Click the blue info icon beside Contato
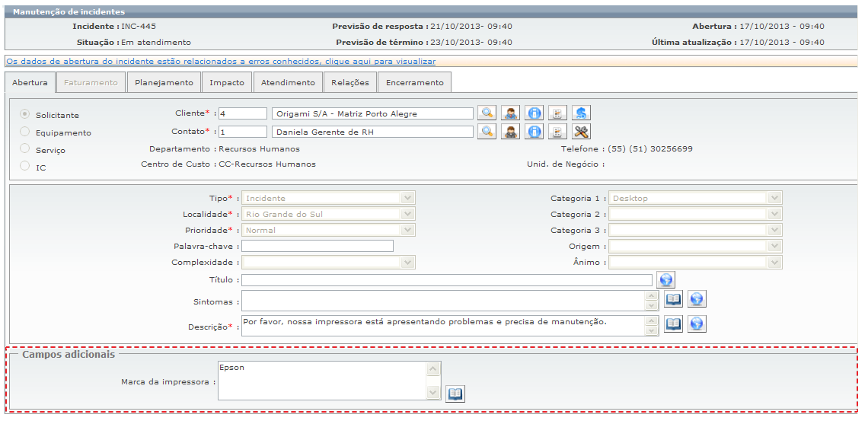The height and width of the screenshot is (424, 868). pos(535,132)
